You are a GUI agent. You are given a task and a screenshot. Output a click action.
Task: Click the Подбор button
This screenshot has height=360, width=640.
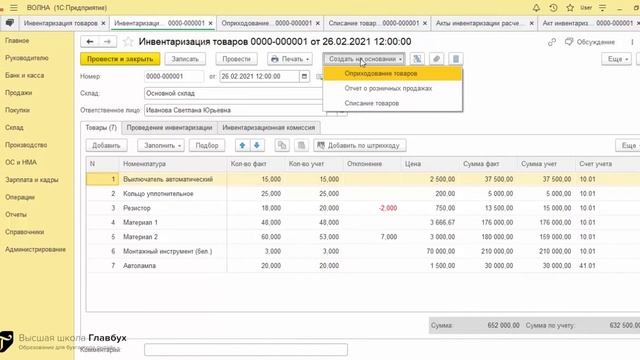coord(207,145)
